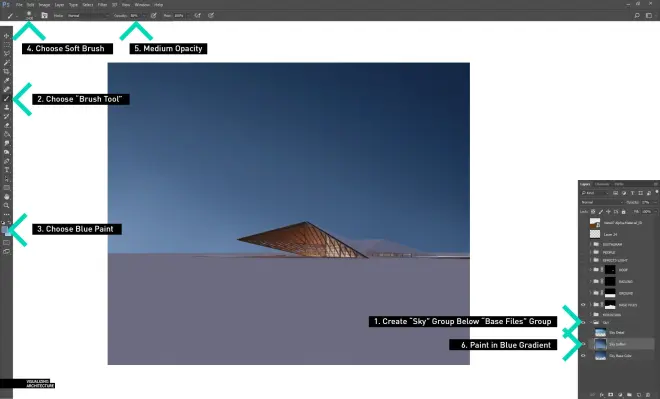Toggle visibility of BASE FILES group

coord(583,305)
